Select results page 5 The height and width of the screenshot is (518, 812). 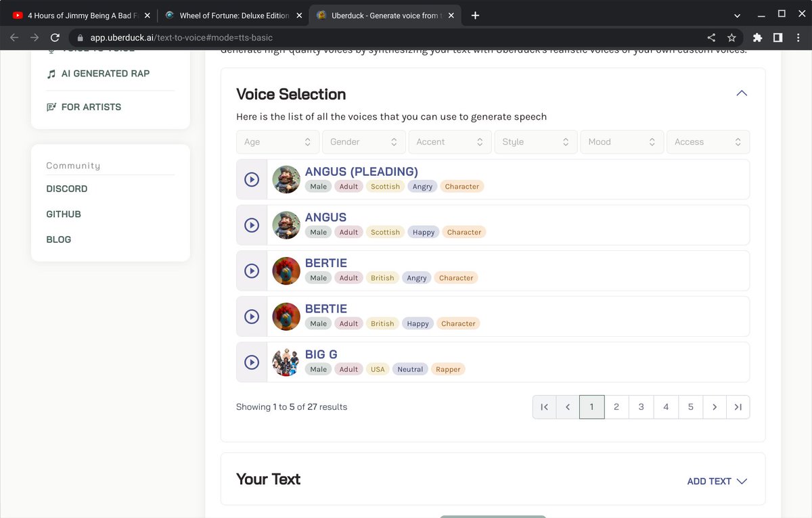pos(691,407)
